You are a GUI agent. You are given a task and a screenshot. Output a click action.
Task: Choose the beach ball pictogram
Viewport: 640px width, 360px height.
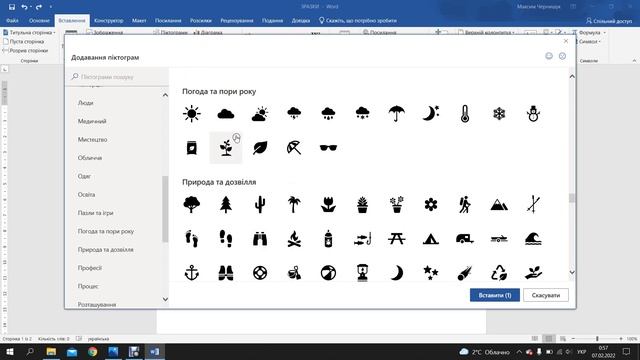(328, 273)
